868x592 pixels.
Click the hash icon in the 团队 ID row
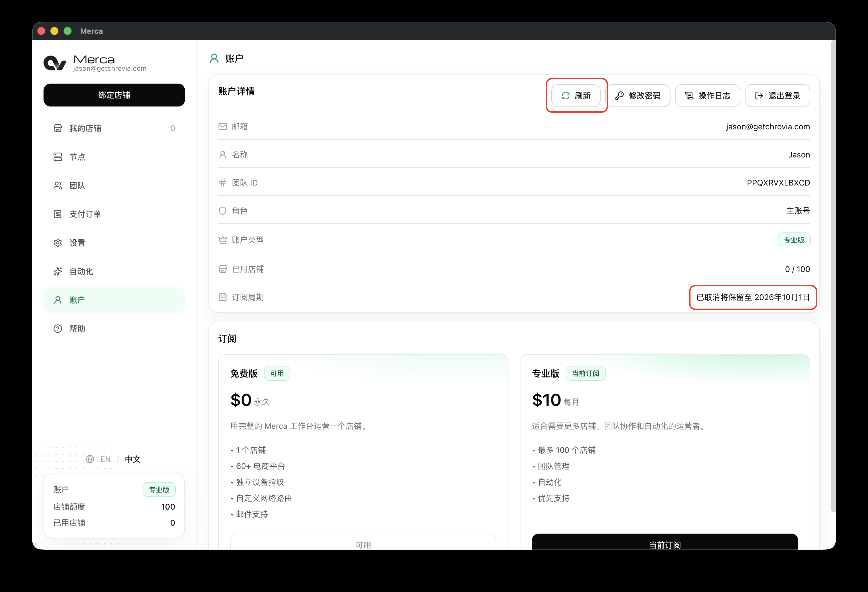coord(223,183)
